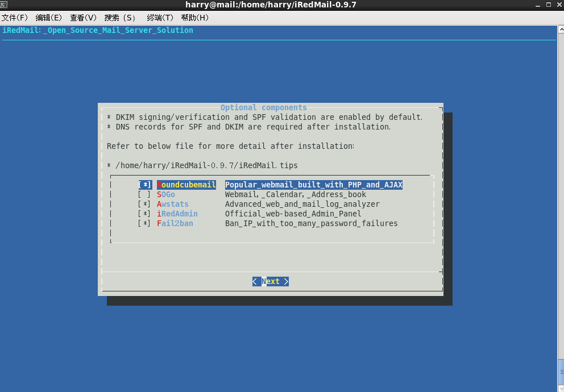Click the Next button

(271, 281)
